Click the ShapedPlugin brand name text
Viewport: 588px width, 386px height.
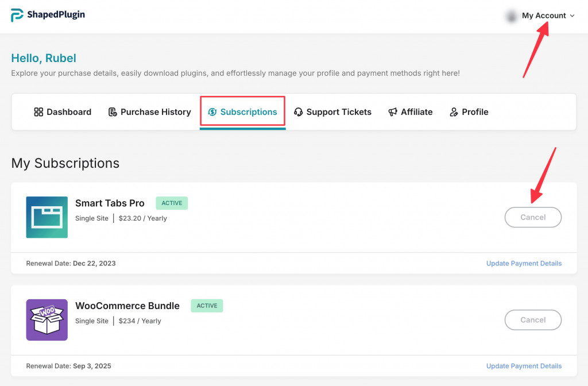[56, 14]
